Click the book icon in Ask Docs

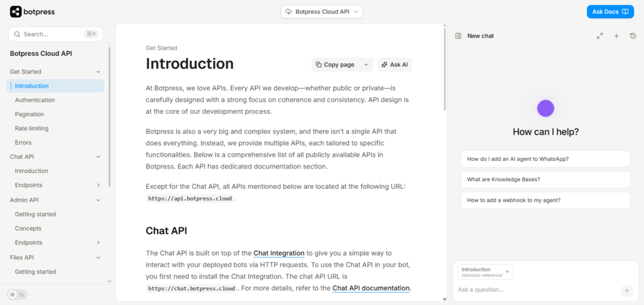(625, 12)
